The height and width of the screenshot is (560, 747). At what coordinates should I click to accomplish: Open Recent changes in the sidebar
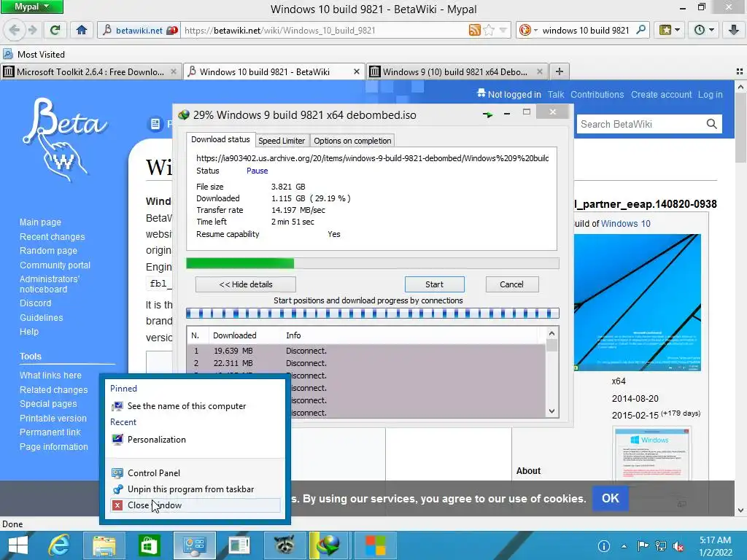52,237
